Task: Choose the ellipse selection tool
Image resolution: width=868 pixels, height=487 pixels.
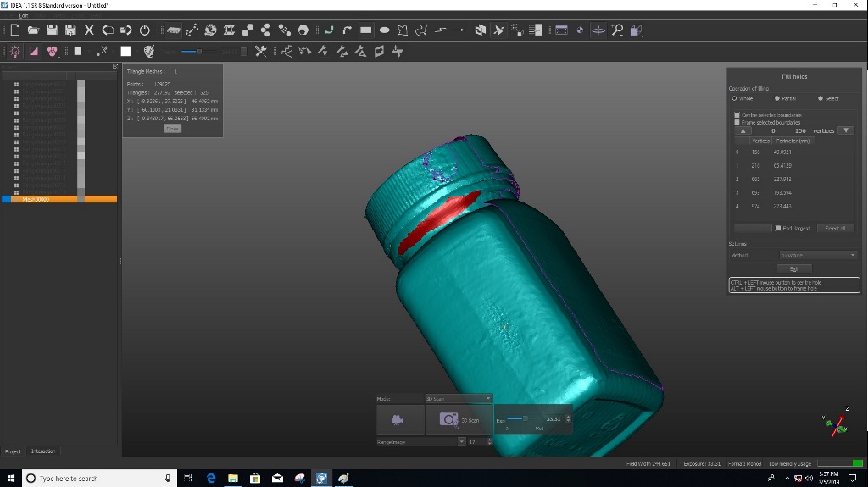Action: (384, 30)
